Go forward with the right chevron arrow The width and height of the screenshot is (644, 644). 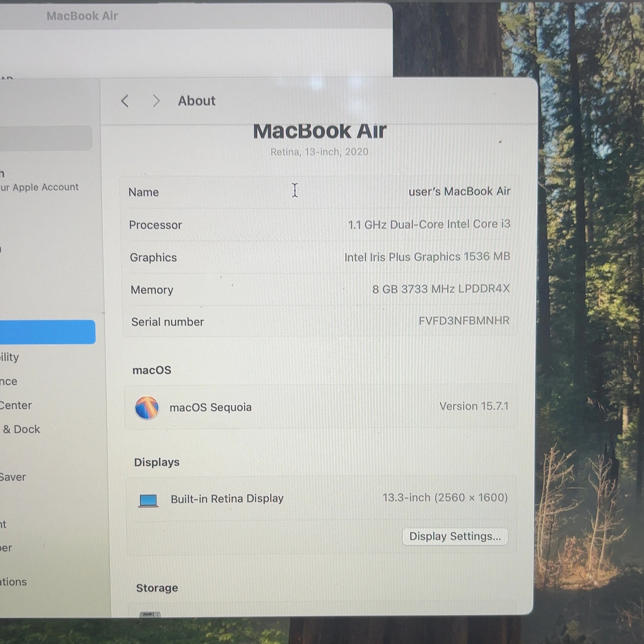(x=156, y=101)
